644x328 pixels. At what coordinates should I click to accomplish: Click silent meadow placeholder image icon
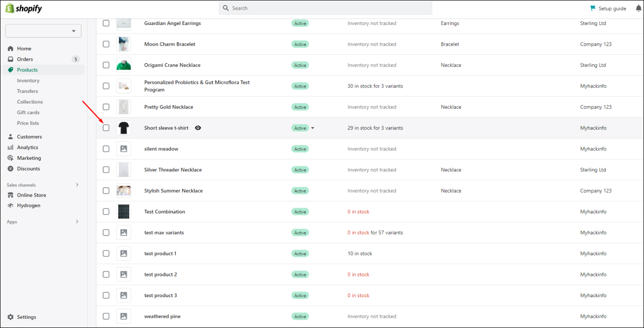[123, 149]
